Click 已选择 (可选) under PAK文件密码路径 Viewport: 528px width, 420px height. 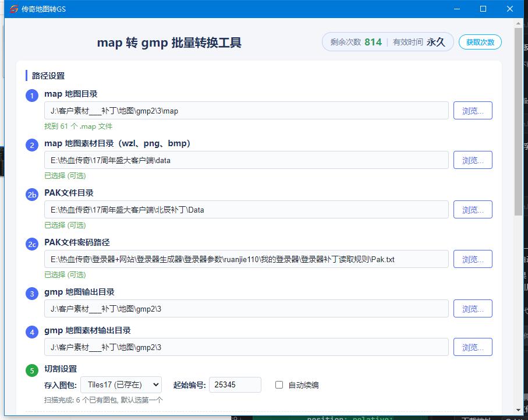[65, 275]
